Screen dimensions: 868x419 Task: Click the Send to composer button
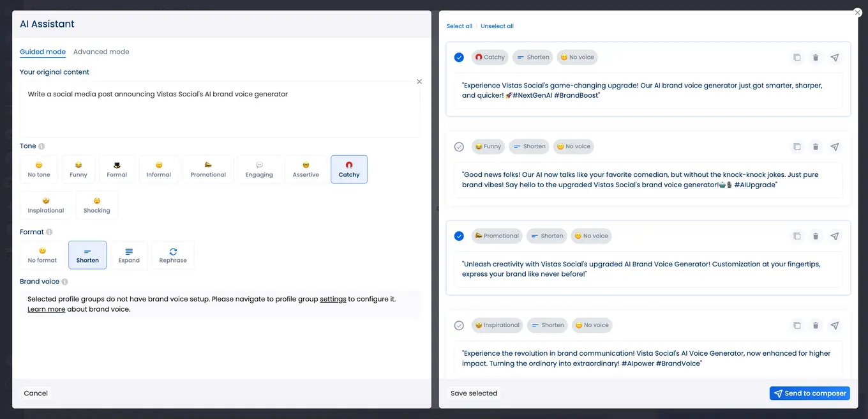click(x=809, y=393)
